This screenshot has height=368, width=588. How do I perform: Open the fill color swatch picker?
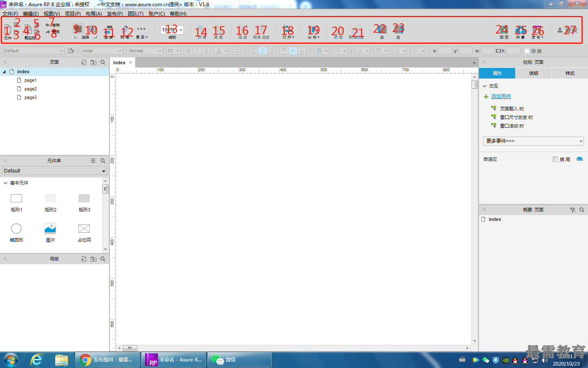tap(322, 51)
